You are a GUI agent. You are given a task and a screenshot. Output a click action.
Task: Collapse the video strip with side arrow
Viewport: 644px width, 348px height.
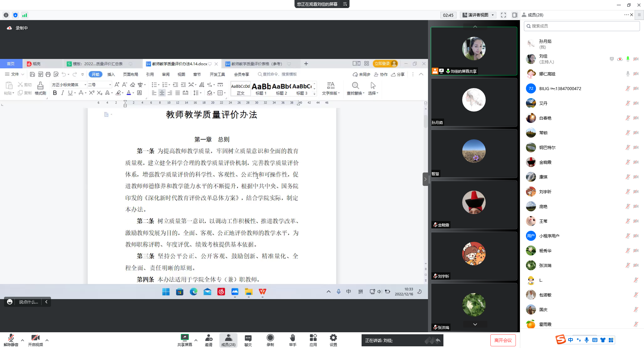point(425,179)
